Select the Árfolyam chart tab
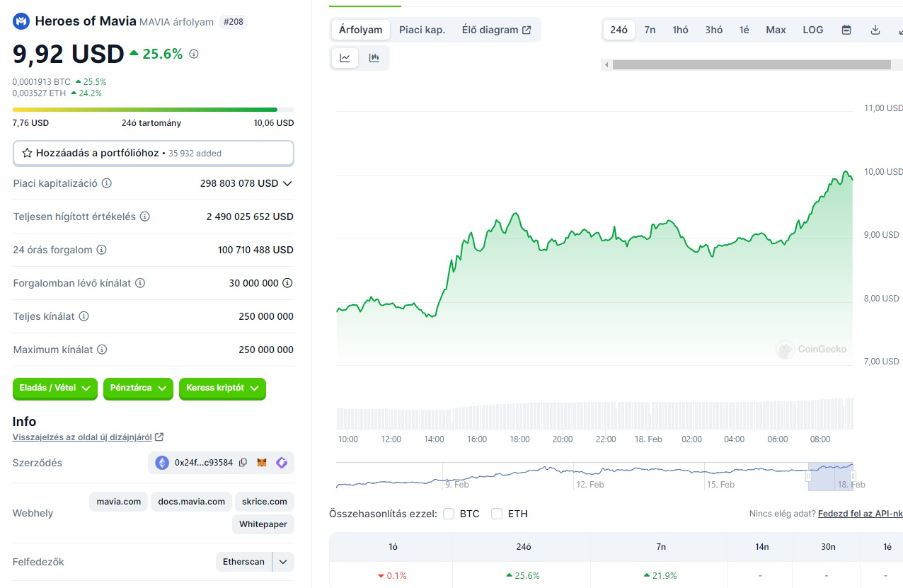 pos(361,30)
